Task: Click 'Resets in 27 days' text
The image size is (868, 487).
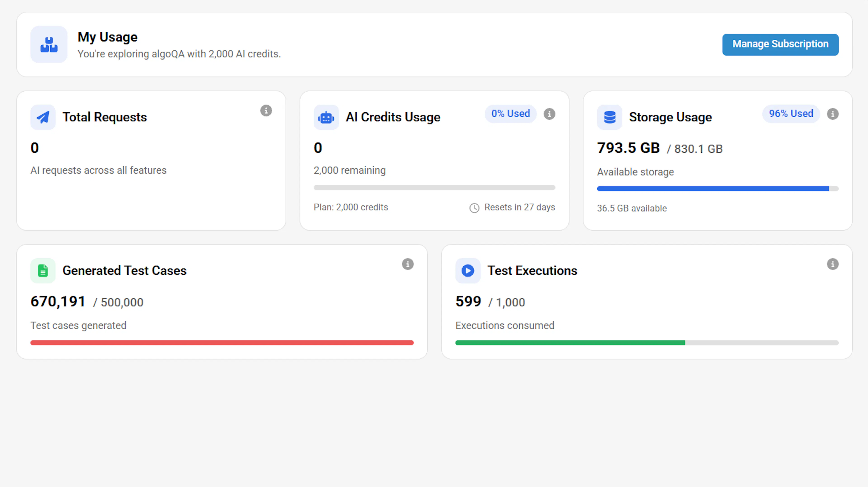Action: pyautogui.click(x=520, y=207)
